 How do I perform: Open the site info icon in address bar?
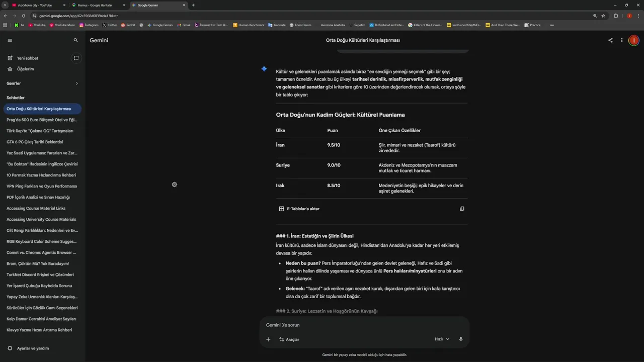coord(35,16)
